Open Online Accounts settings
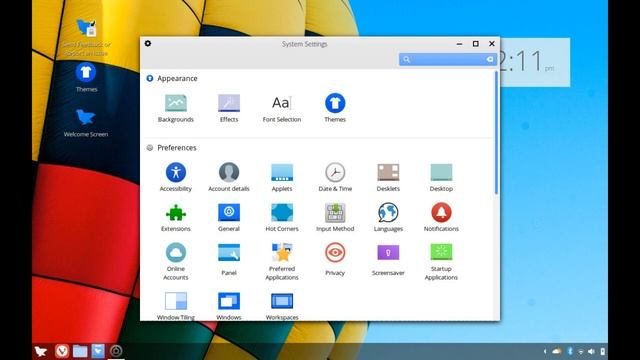This screenshot has height=360, width=640. pos(176,261)
